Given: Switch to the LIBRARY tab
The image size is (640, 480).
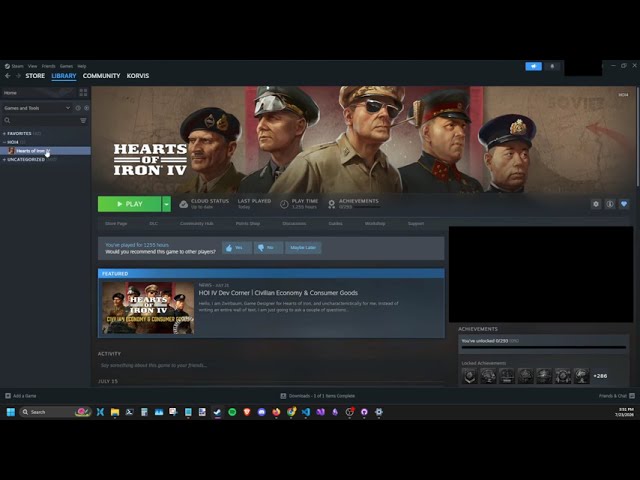Looking at the screenshot, I should (x=64, y=76).
